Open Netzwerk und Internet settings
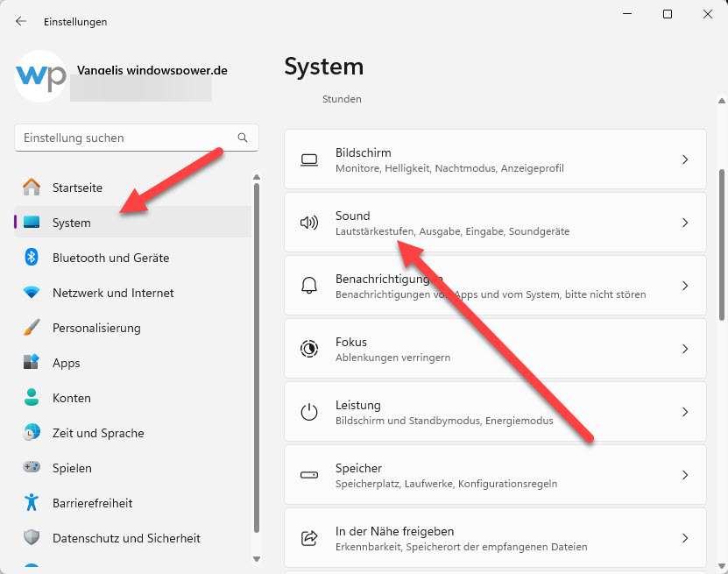 (133, 293)
